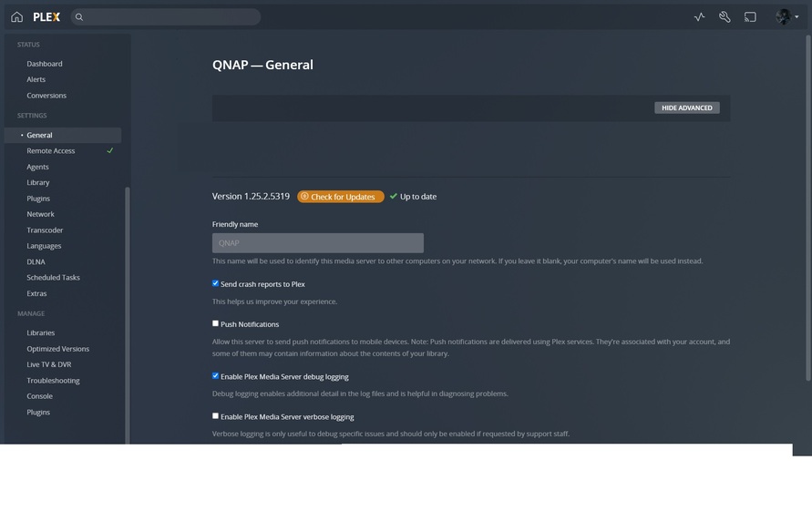
Task: Click the sidebar scrollbar
Action: click(128, 316)
